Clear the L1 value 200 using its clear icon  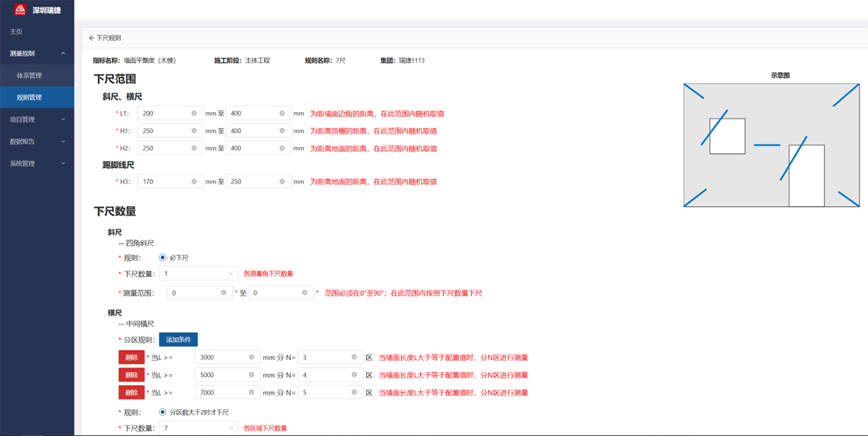[x=193, y=113]
